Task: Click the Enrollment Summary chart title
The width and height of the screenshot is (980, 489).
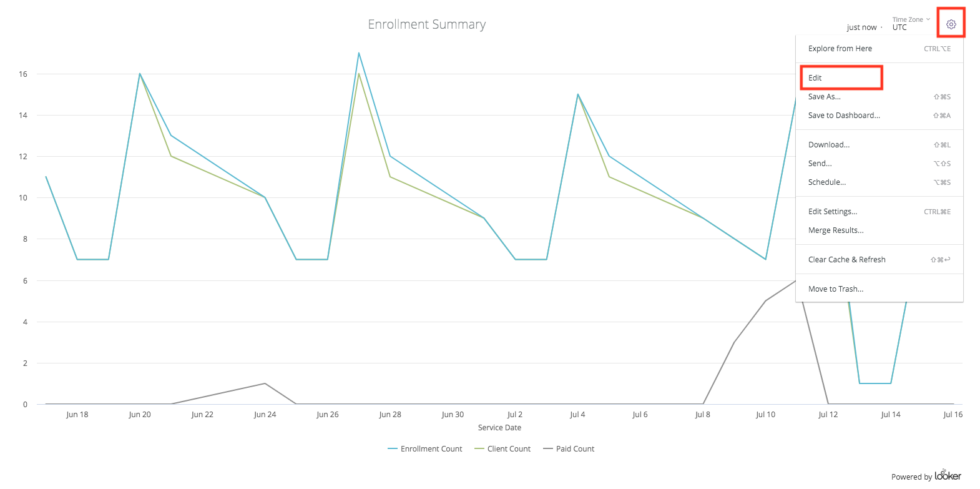Action: tap(426, 24)
